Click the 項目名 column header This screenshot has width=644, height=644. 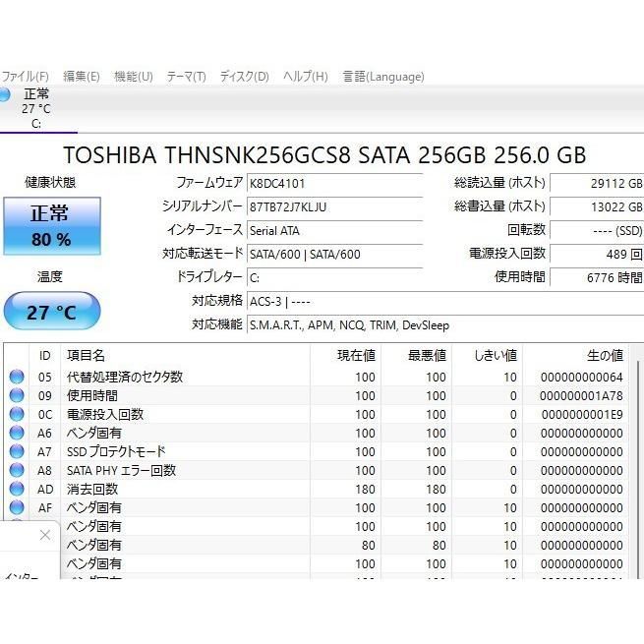185,355
